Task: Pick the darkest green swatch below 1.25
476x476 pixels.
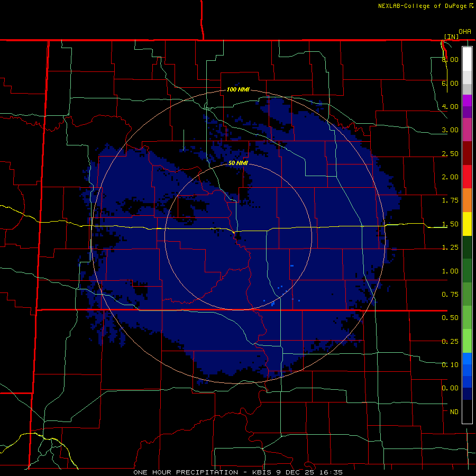Action: (467, 247)
